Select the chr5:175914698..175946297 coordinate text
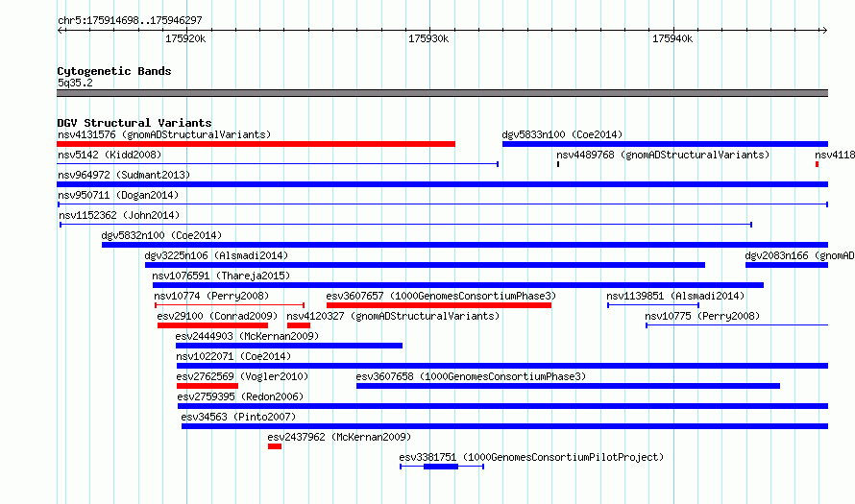 (130, 20)
